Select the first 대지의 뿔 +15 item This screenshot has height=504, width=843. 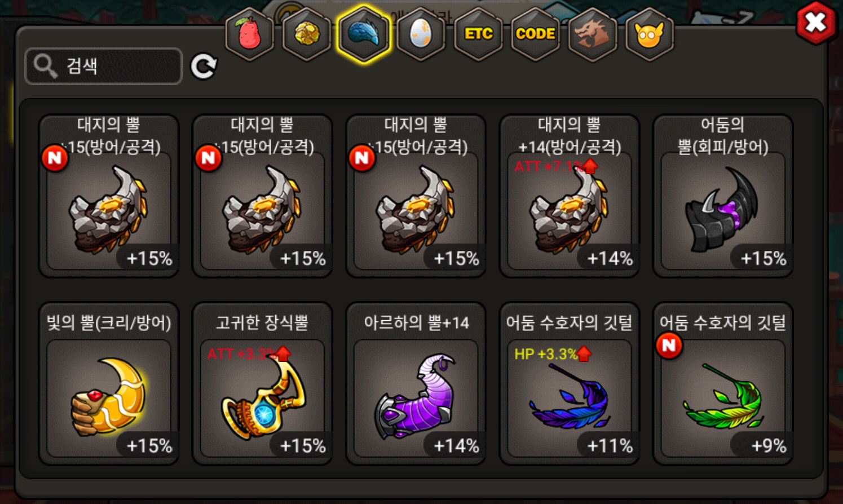109,196
